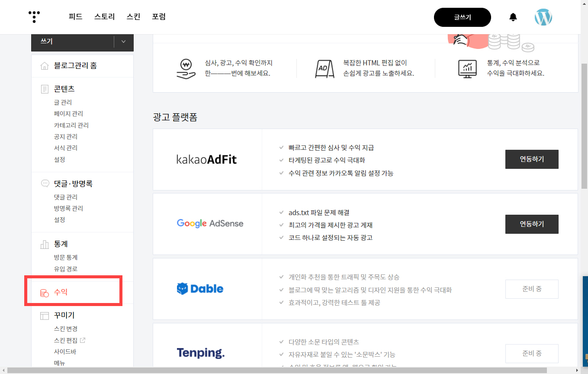Image resolution: width=588 pixels, height=374 pixels.
Task: Click 연동하기 for kakaoAdFit
Action: tap(532, 159)
